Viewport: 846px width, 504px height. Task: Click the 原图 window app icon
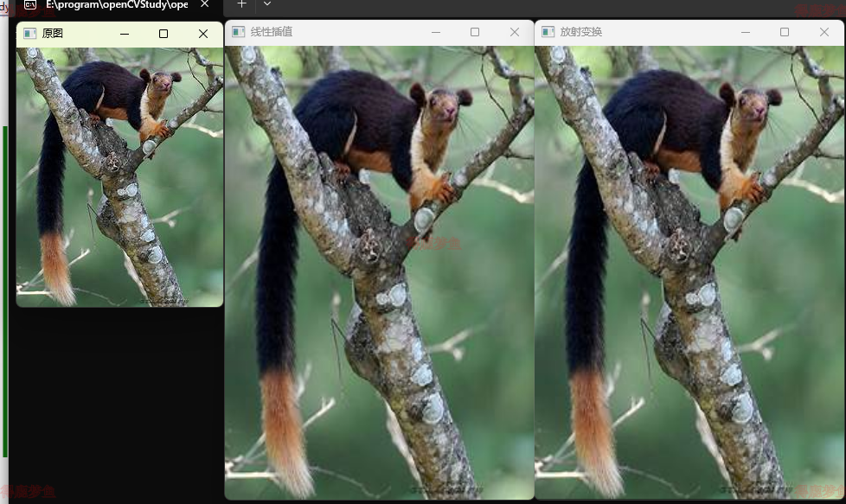[29, 34]
